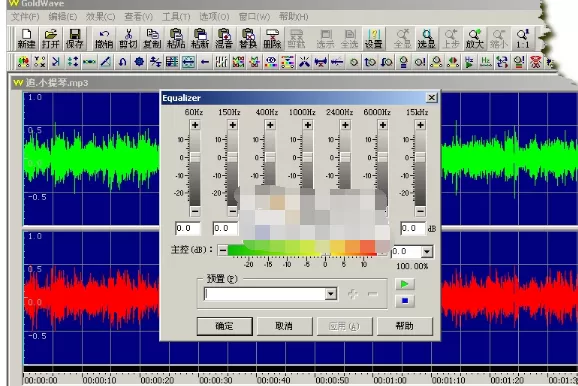Click the 60Hz band gain slider handle
The height and width of the screenshot is (386, 578).
click(195, 157)
